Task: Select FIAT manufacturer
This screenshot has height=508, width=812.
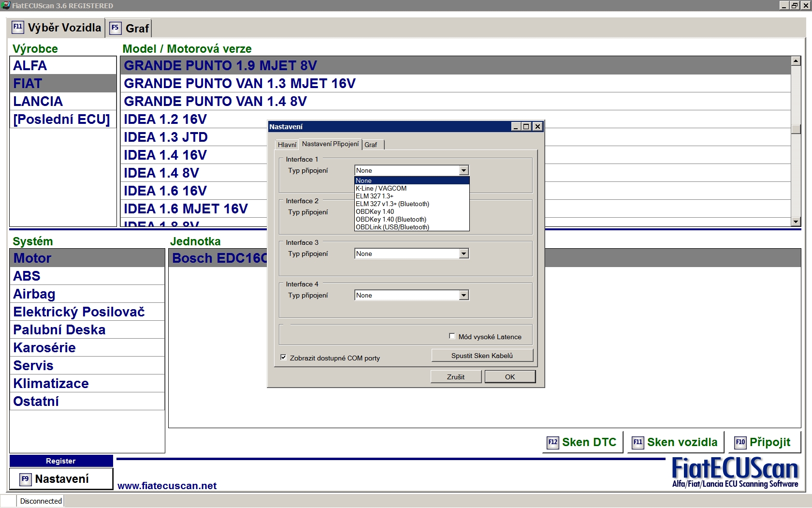Action: click(x=63, y=83)
